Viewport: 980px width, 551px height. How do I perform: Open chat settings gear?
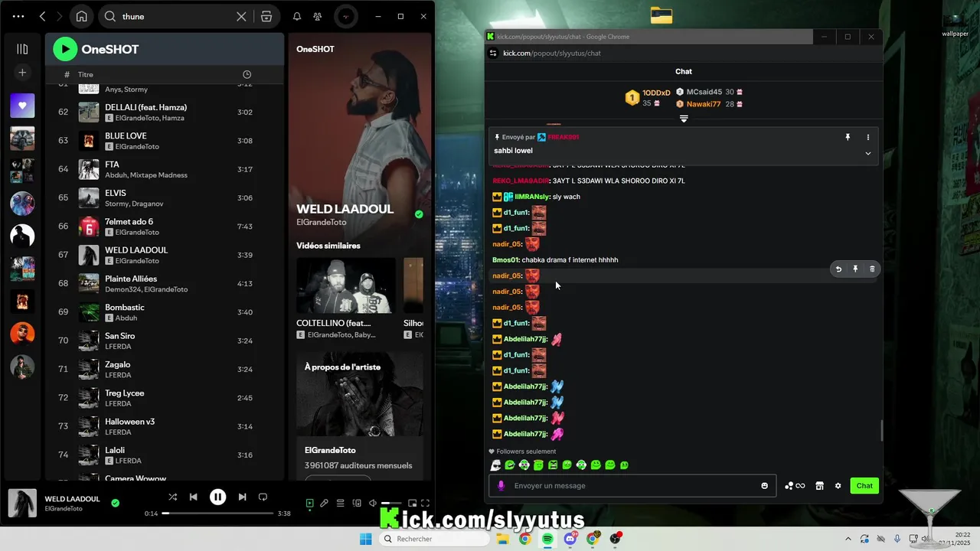[838, 486]
